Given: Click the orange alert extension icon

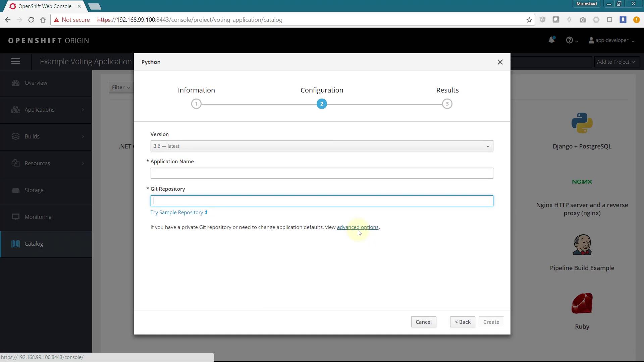Looking at the screenshot, I should (636, 20).
